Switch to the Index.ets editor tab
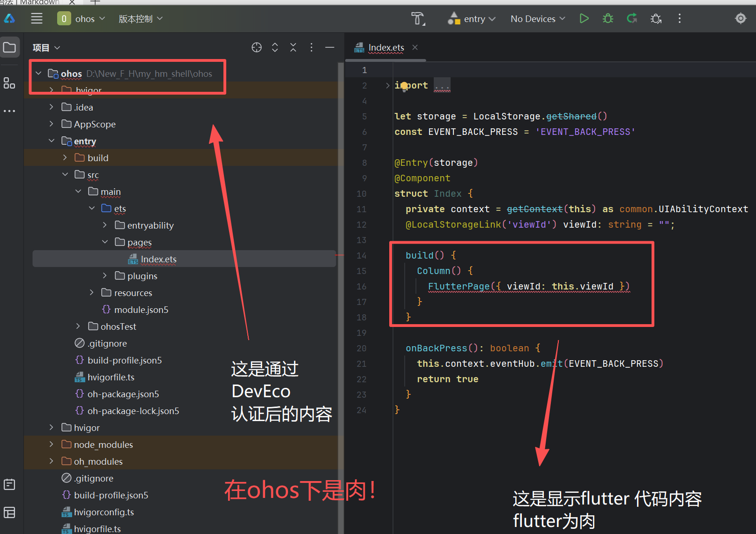 386,47
